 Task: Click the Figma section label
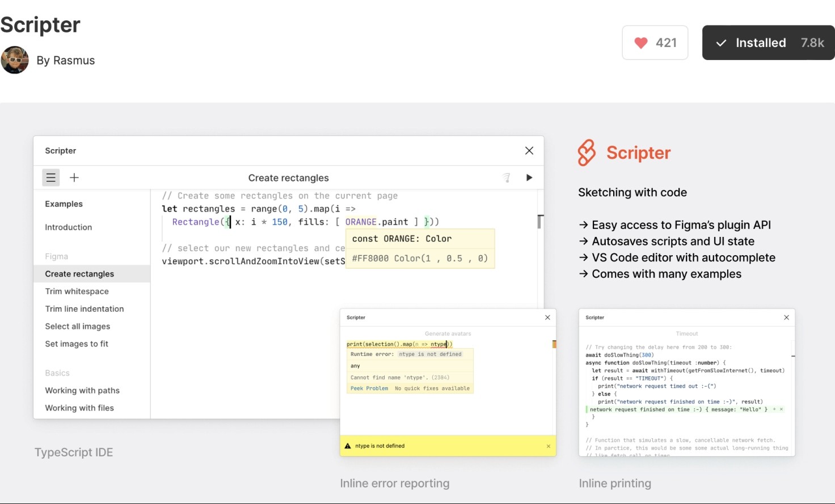click(x=56, y=256)
